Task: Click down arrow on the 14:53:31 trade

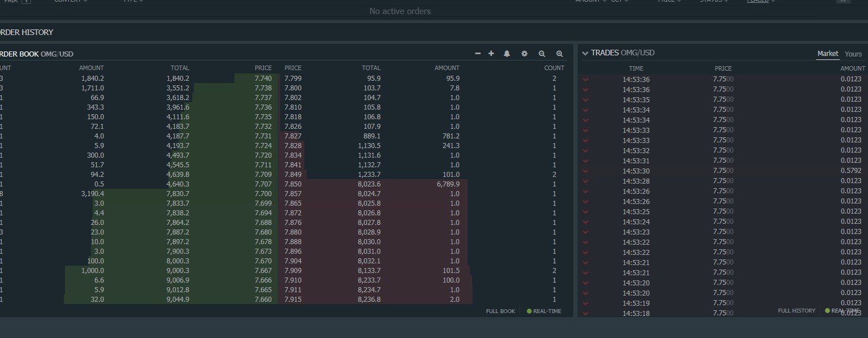Action: pyautogui.click(x=586, y=161)
